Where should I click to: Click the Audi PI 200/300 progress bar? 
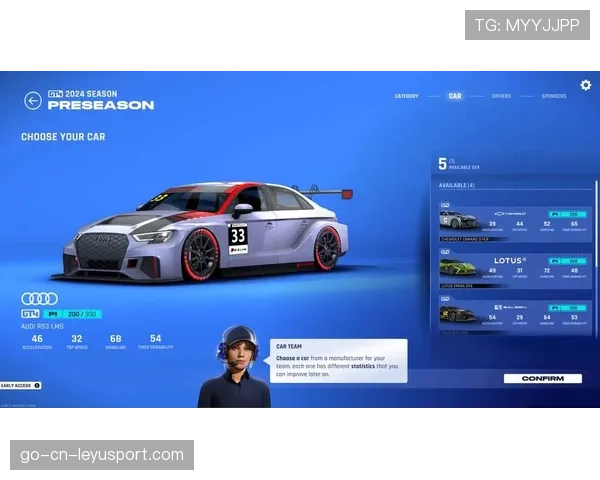72,314
